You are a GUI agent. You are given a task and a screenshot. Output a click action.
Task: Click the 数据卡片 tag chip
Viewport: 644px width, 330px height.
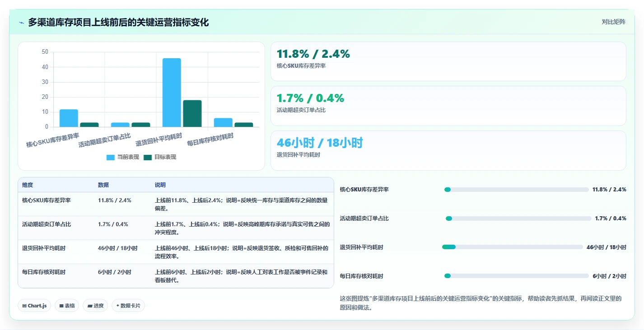[x=128, y=306]
